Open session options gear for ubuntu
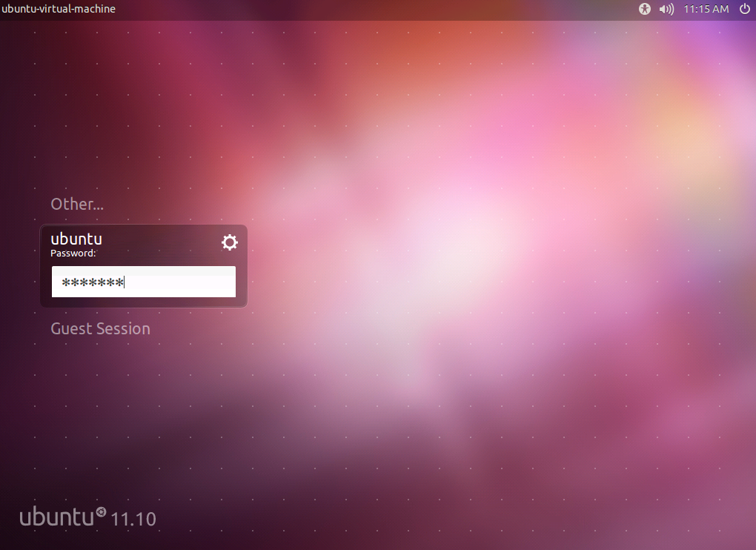 [x=230, y=242]
